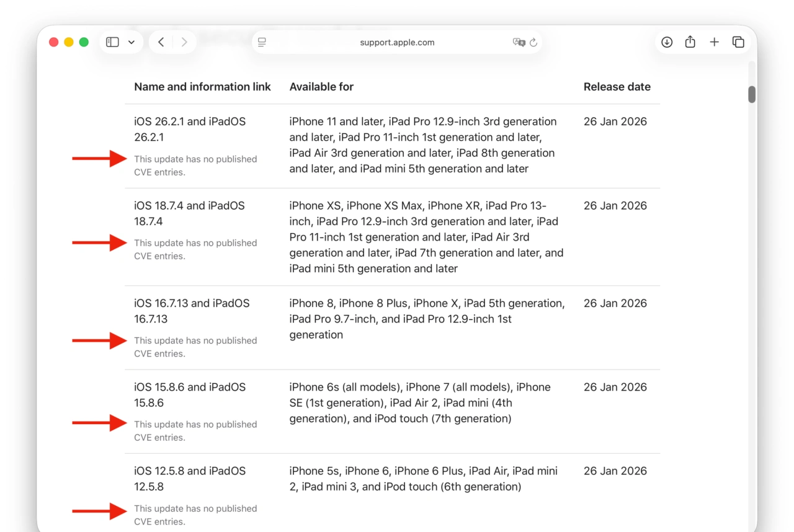Open the page menu reader icon
This screenshot has height=532, width=794.
262,42
